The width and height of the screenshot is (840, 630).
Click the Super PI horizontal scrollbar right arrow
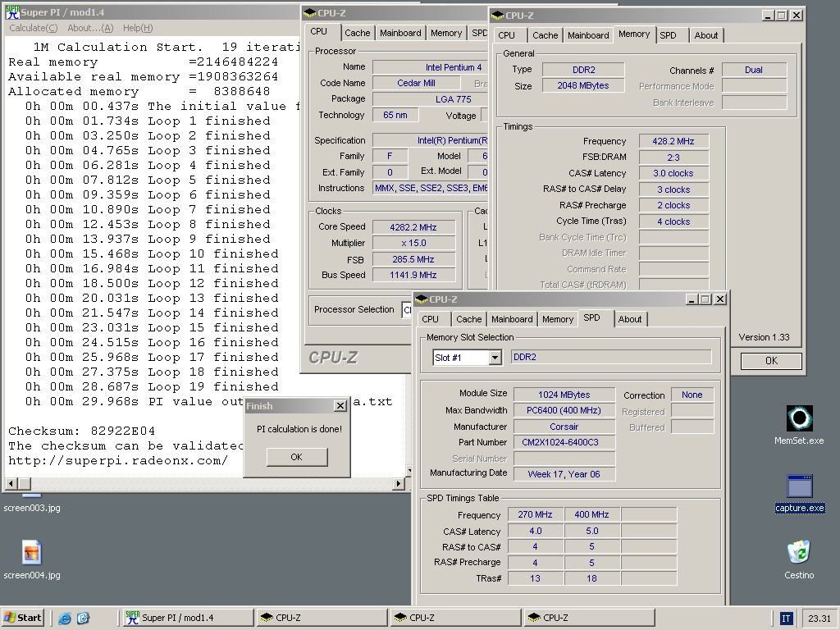pos(399,484)
